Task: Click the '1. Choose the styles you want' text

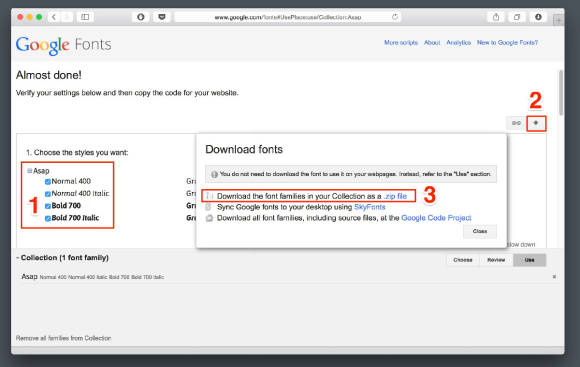Action: tap(77, 152)
